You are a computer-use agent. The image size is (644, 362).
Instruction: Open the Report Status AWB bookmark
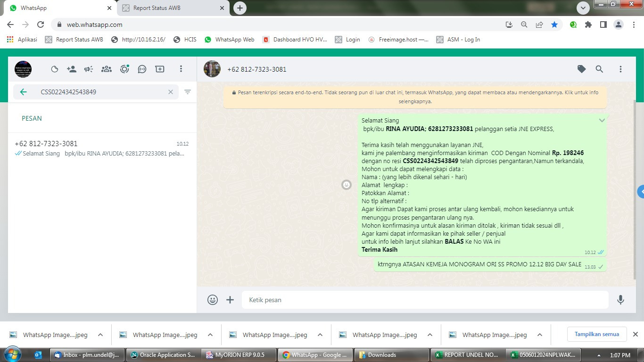click(74, 40)
